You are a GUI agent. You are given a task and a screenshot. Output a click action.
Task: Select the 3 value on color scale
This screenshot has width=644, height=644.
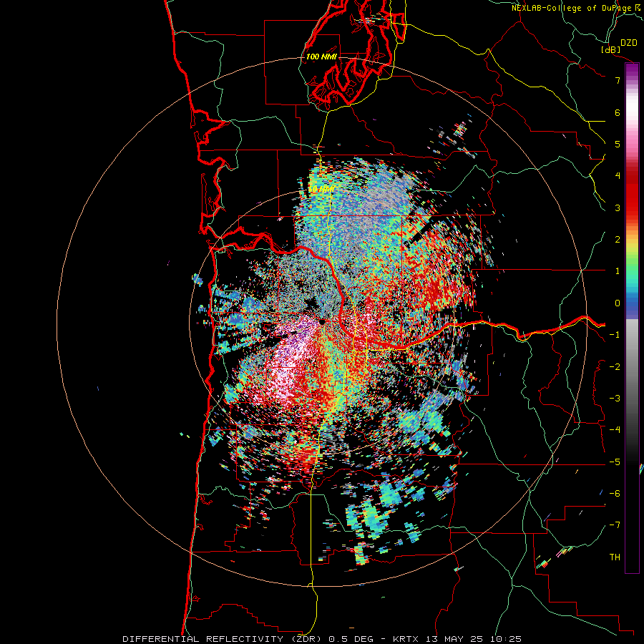click(618, 208)
